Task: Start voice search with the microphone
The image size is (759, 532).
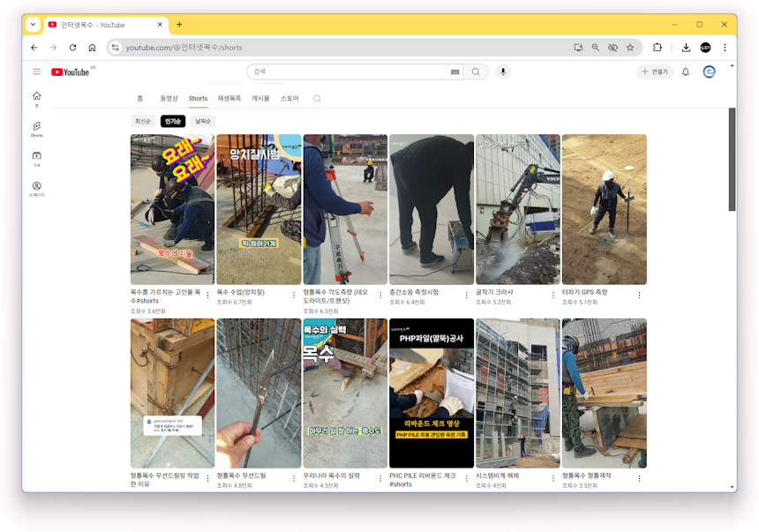Action: click(x=503, y=71)
